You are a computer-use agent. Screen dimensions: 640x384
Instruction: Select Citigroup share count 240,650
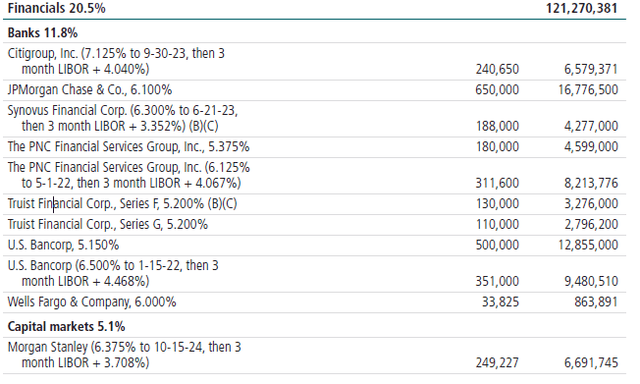[x=497, y=69]
